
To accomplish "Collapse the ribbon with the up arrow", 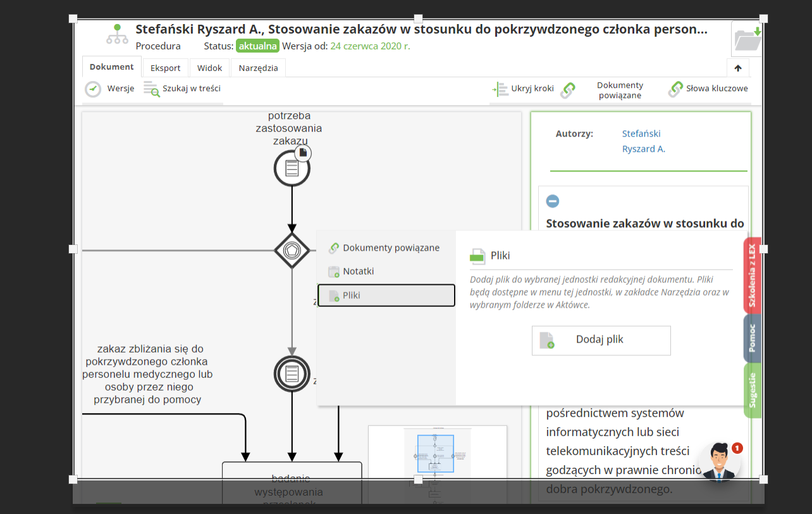I will [x=738, y=68].
